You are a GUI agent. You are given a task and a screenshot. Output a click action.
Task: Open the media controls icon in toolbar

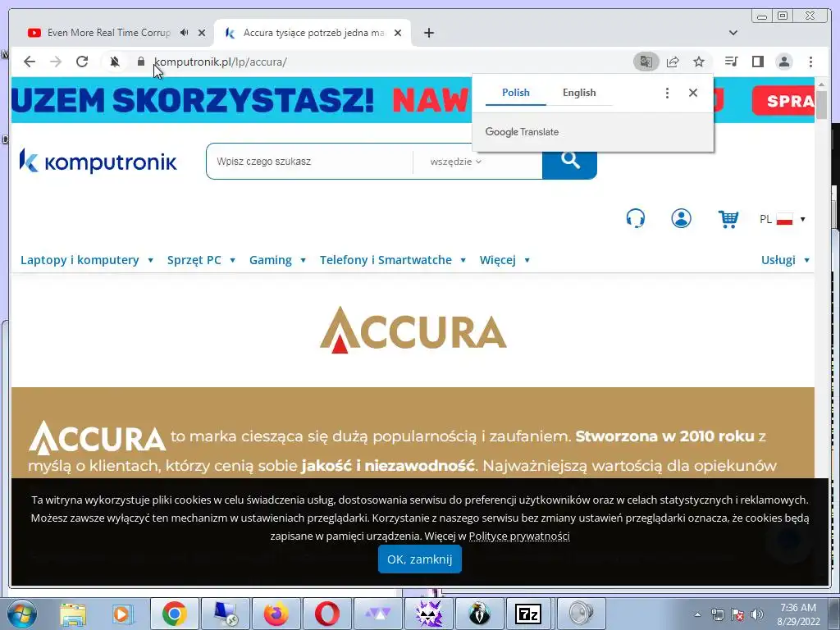(731, 62)
